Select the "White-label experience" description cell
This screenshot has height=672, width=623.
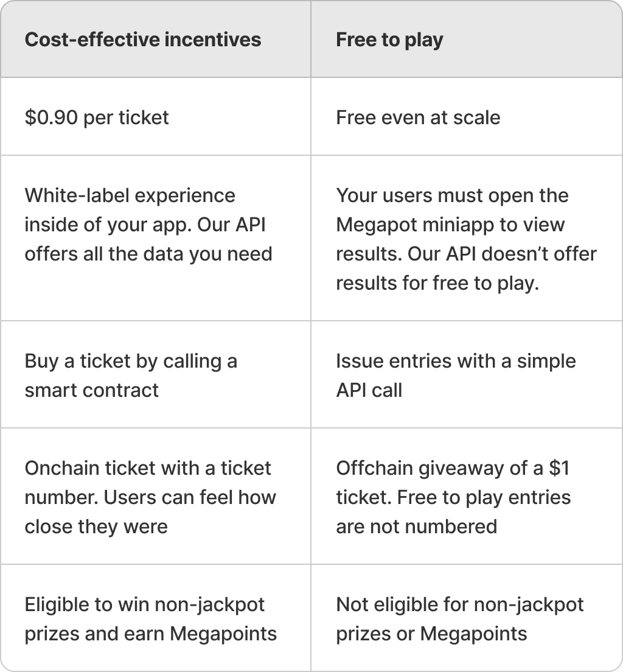[x=148, y=225]
